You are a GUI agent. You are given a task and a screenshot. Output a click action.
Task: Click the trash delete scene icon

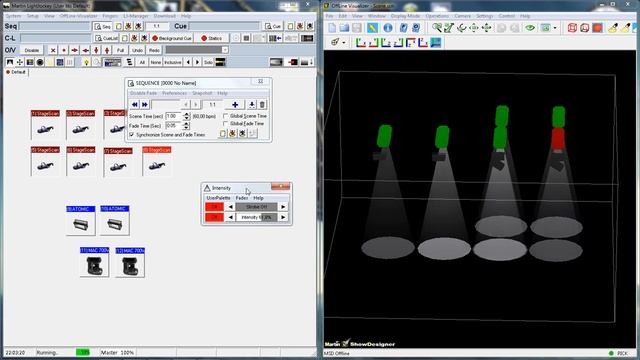point(262,105)
